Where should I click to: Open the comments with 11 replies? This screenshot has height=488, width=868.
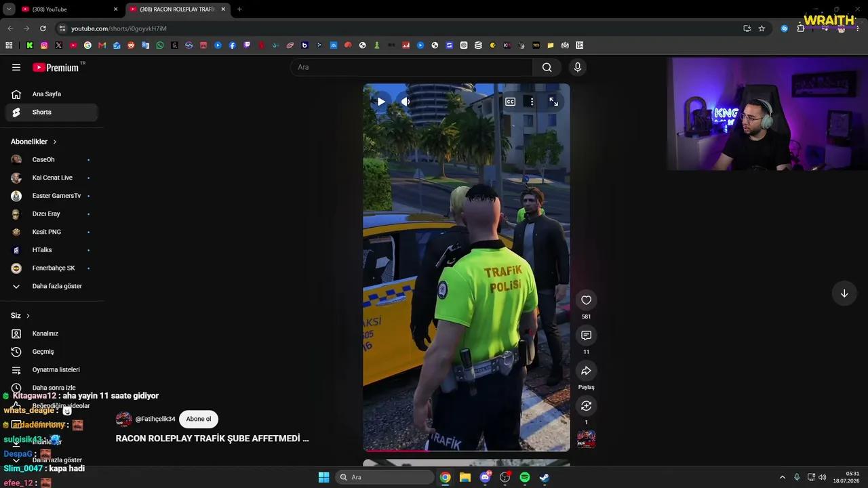tap(586, 335)
